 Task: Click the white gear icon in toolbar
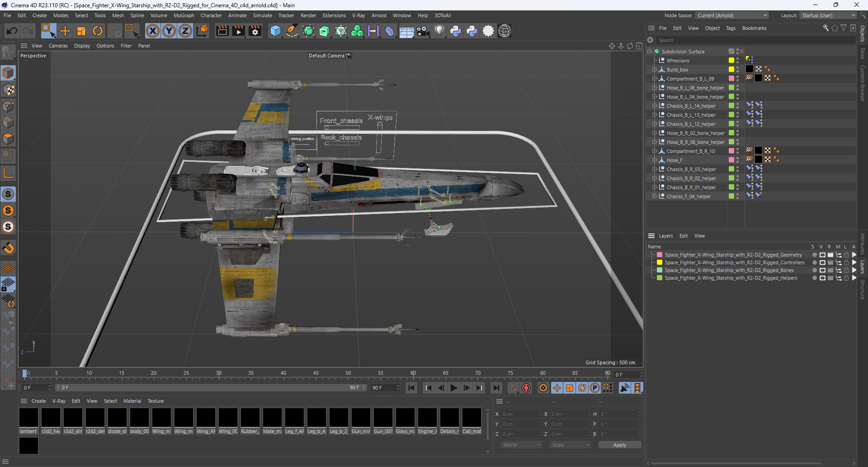pyautogui.click(x=488, y=31)
